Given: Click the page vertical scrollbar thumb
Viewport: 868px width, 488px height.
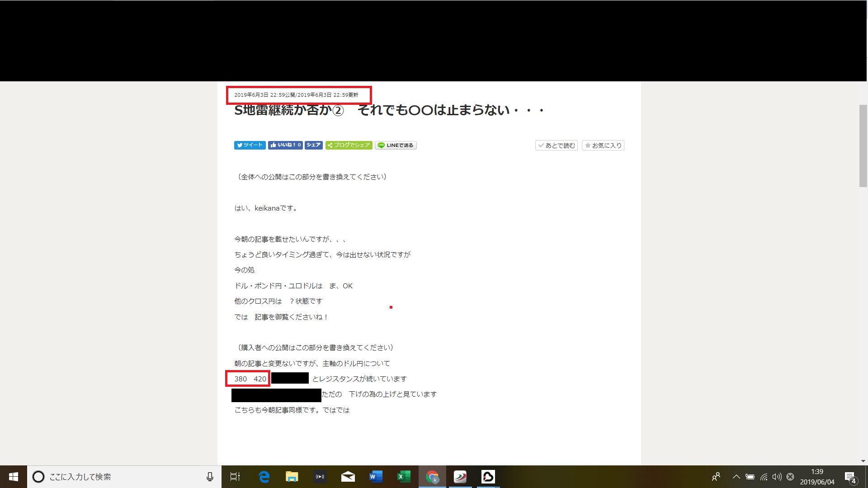Looking at the screenshot, I should pyautogui.click(x=863, y=145).
